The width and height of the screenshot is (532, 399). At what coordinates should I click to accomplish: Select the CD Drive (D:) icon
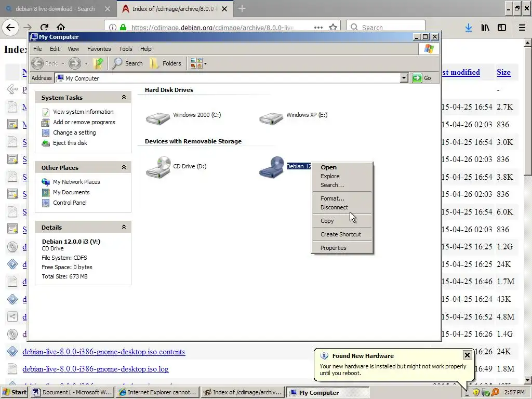[158, 167]
